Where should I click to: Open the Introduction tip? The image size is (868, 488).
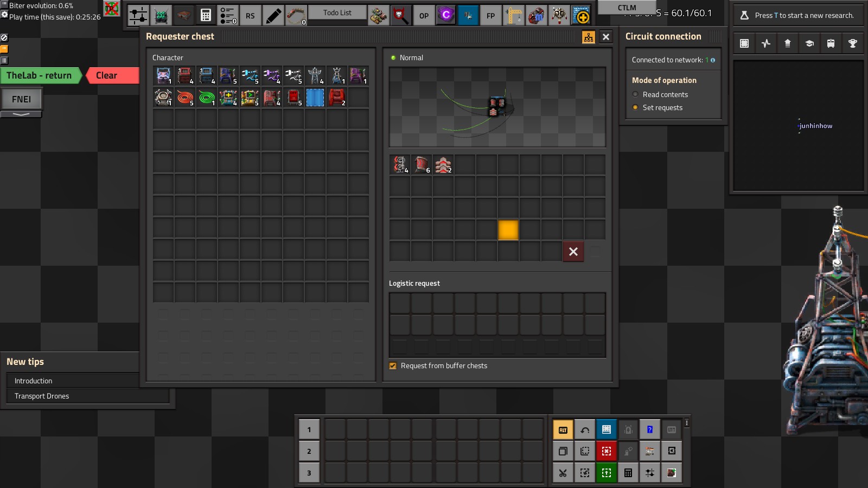[34, 381]
